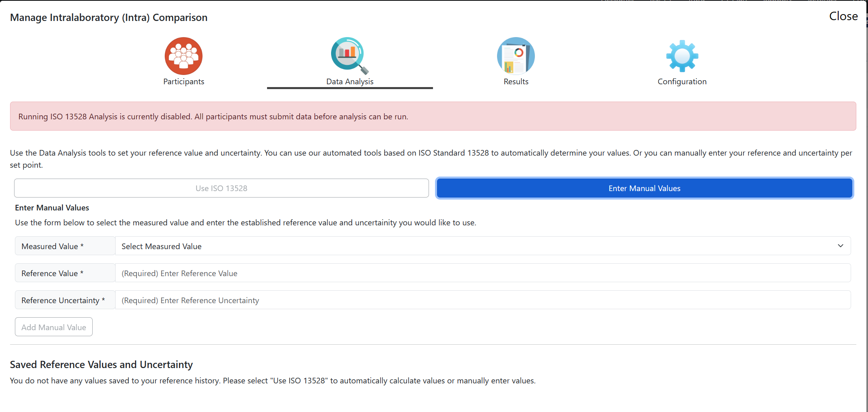
Task: Choose the Use ISO 13528 option
Action: pyautogui.click(x=222, y=188)
